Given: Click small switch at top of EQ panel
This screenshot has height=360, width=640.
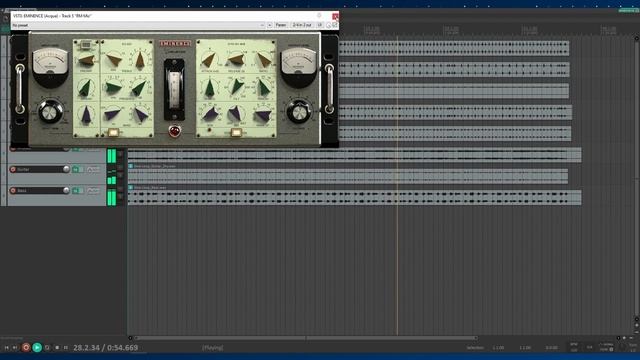Looking at the screenshot, I should 86,45.
